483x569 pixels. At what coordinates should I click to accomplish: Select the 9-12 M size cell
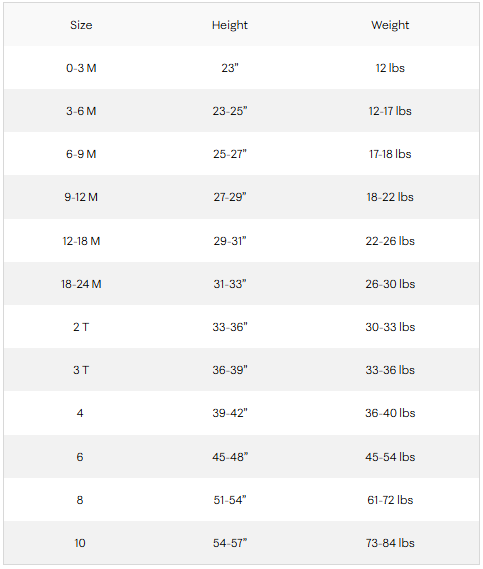pyautogui.click(x=81, y=197)
